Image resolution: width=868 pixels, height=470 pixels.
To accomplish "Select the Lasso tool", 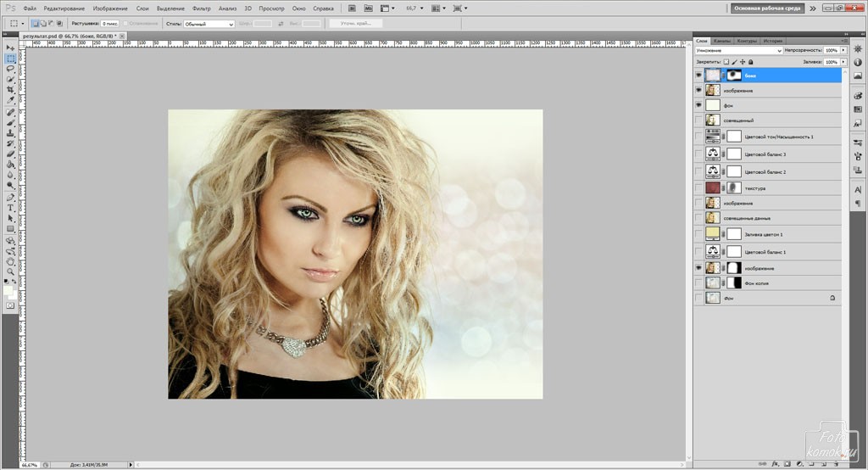I will [10, 69].
